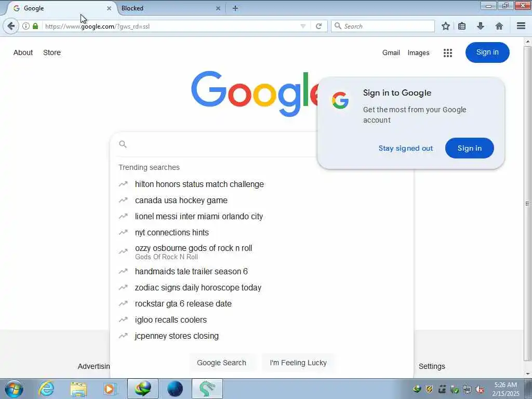Viewport: 532px width, 399px height.
Task: Close the Google tab
Action: 109,8
